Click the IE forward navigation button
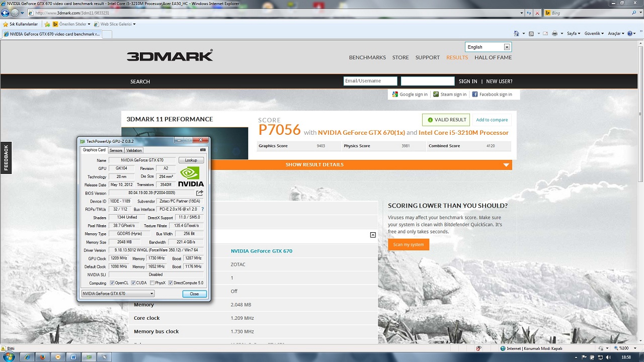The width and height of the screenshot is (644, 362). (15, 13)
